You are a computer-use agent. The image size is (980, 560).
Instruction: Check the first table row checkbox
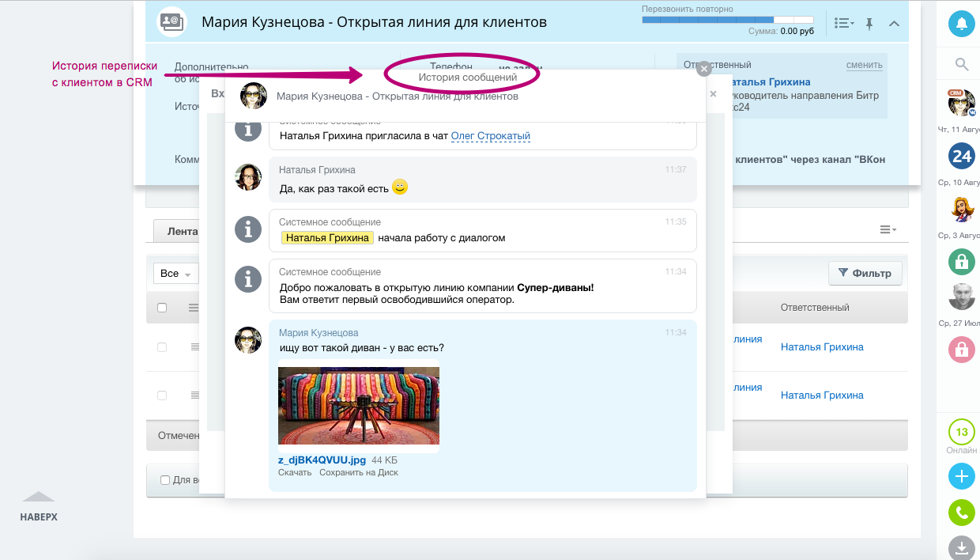pos(162,347)
